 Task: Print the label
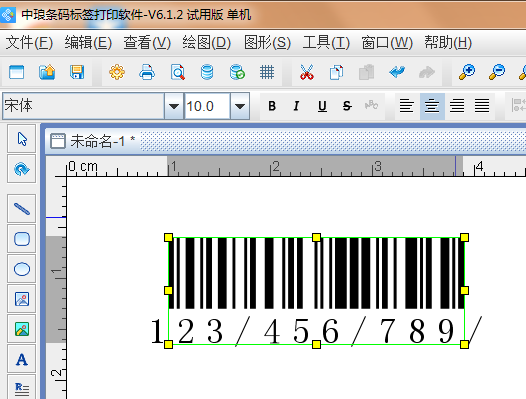[x=147, y=72]
